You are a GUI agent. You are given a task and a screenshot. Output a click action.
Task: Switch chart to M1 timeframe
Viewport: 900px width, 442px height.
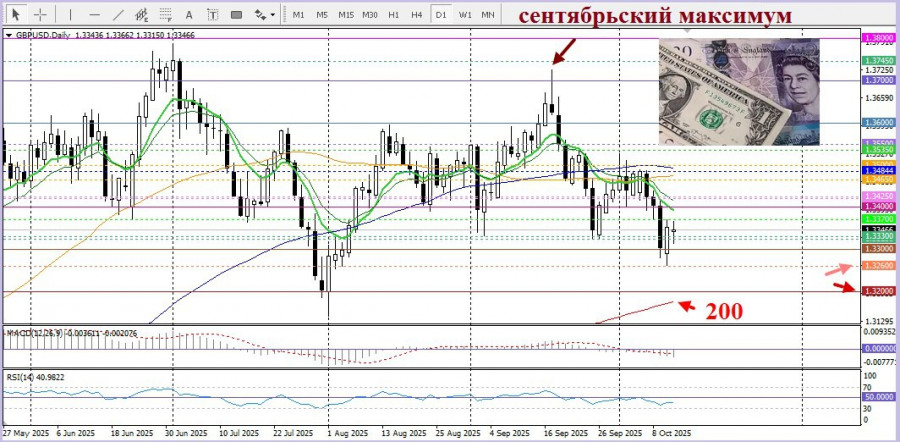(x=298, y=14)
